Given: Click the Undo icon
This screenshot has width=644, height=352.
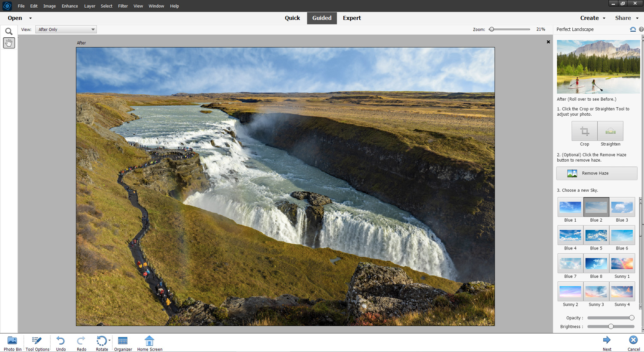Looking at the screenshot, I should [60, 343].
